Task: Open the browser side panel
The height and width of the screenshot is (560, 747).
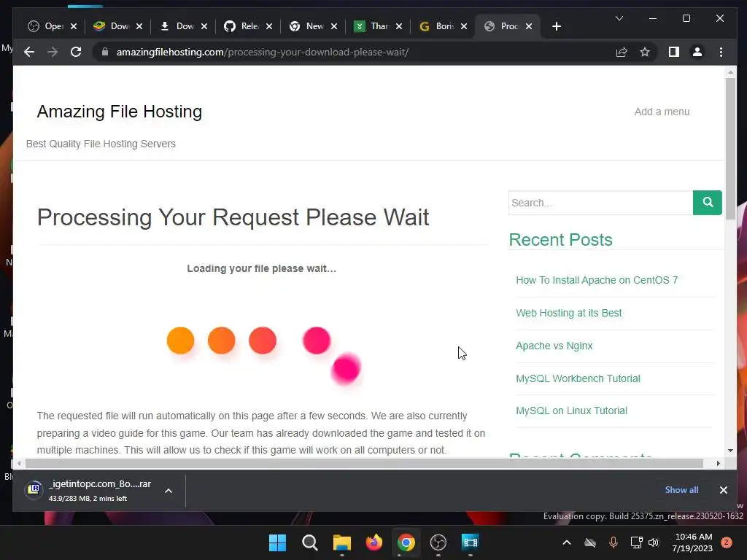Action: click(x=673, y=52)
